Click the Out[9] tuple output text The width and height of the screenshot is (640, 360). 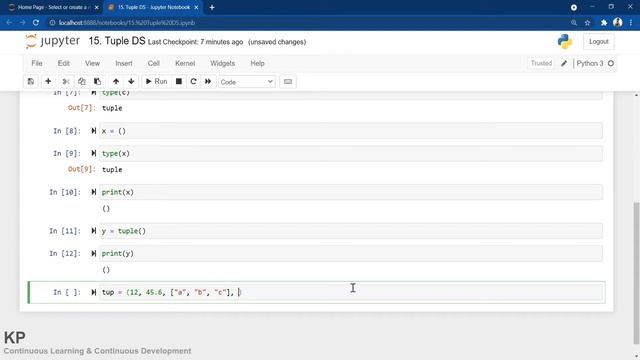[112, 169]
